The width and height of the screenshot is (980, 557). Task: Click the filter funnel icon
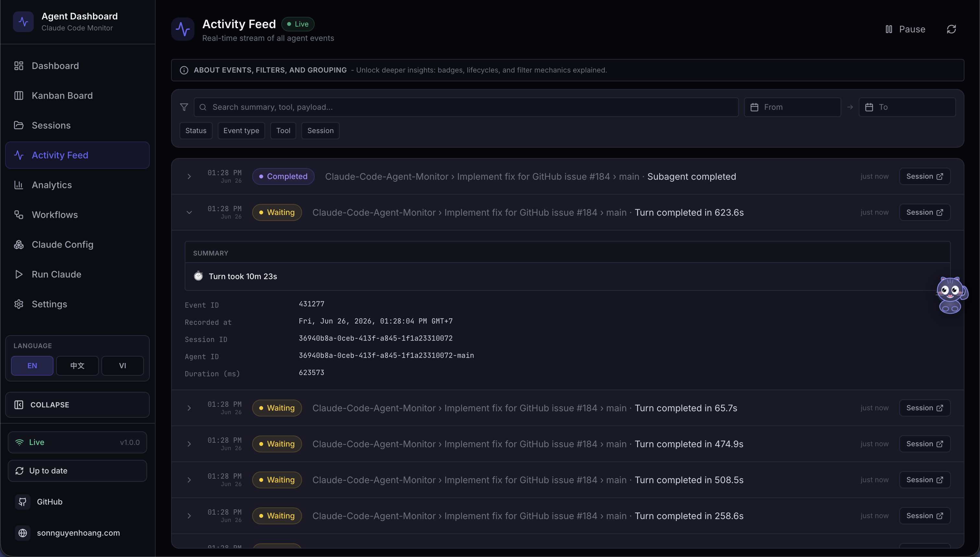pos(184,107)
